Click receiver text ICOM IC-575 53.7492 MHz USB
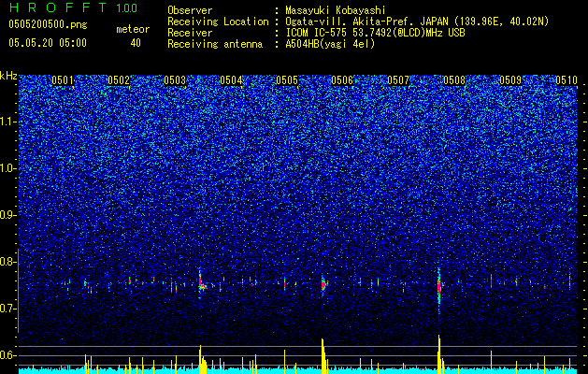 pos(375,33)
